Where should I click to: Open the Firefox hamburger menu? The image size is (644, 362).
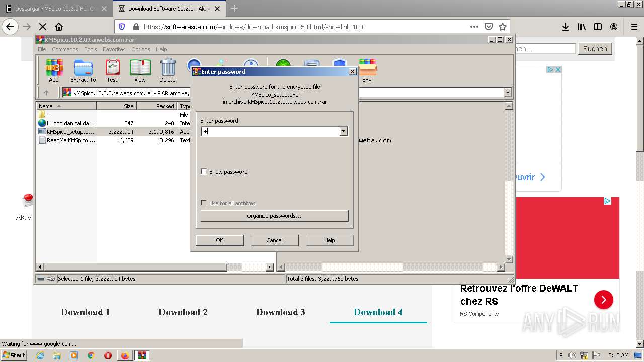click(x=634, y=27)
